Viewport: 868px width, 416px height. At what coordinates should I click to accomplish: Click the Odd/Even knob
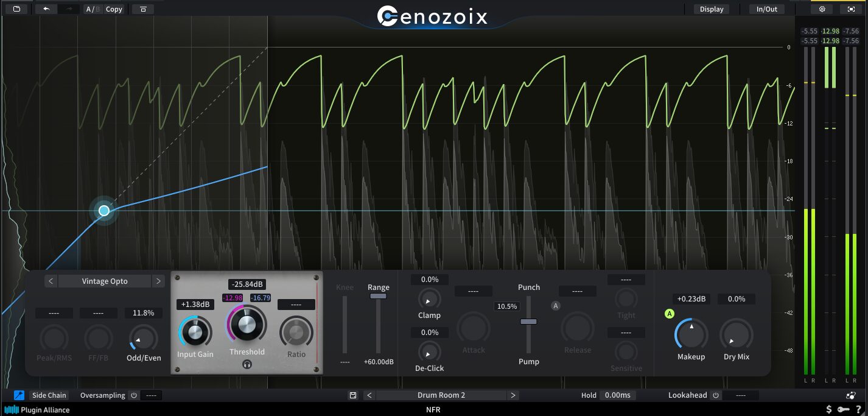pyautogui.click(x=144, y=338)
